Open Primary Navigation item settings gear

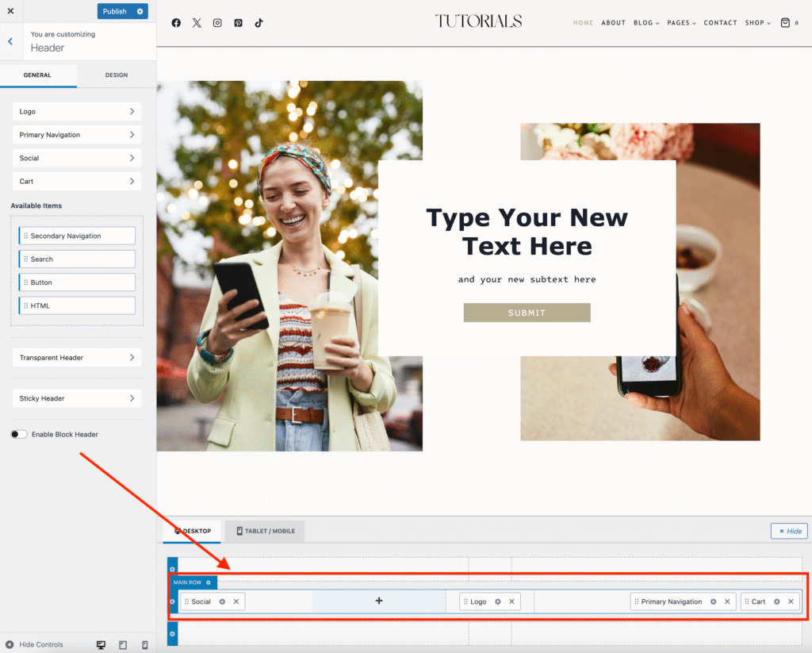tap(714, 601)
